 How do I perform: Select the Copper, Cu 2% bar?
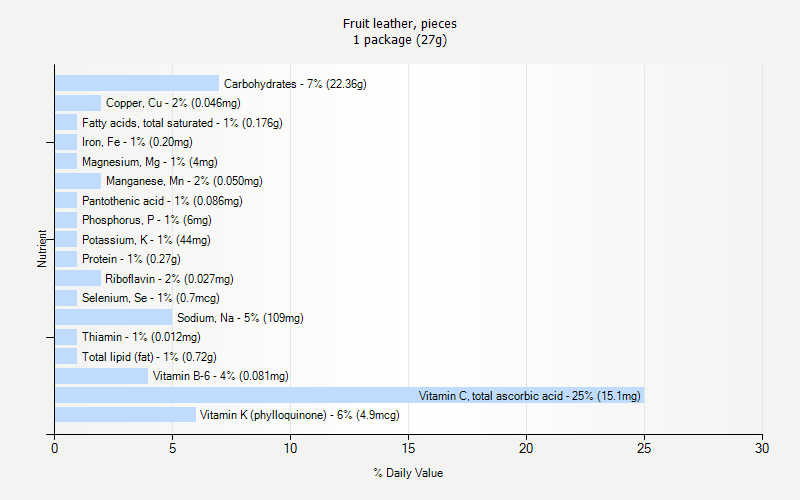point(78,103)
